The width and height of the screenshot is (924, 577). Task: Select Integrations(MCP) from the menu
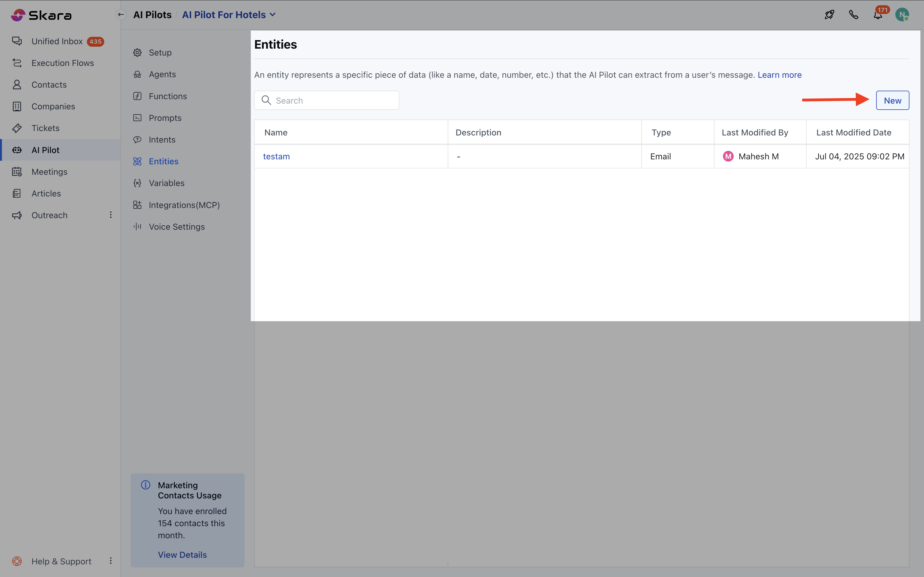[184, 205]
